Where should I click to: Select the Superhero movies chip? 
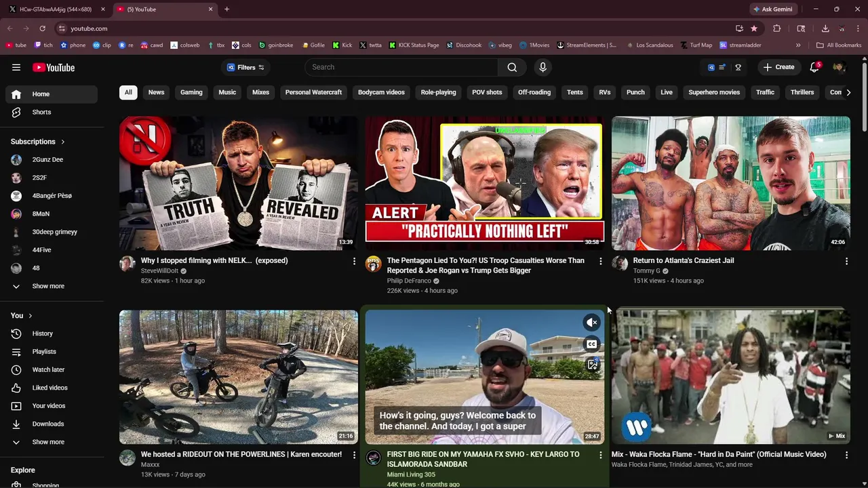(x=714, y=92)
